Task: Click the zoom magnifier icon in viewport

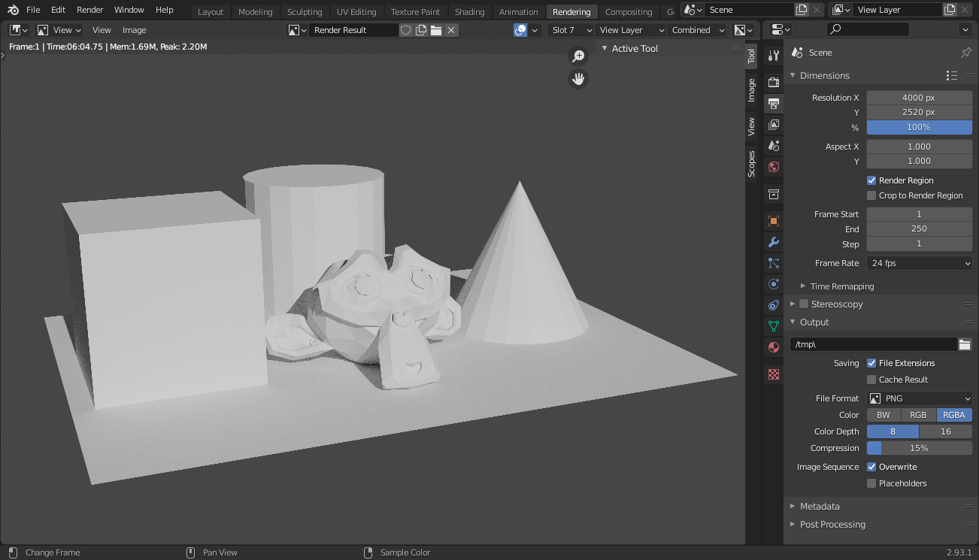Action: [x=578, y=56]
